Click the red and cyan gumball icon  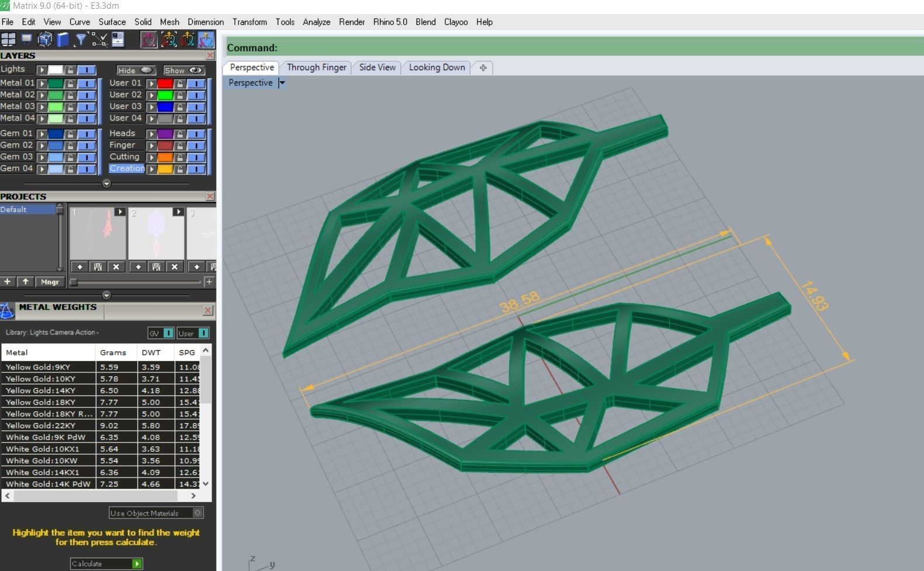tap(188, 39)
